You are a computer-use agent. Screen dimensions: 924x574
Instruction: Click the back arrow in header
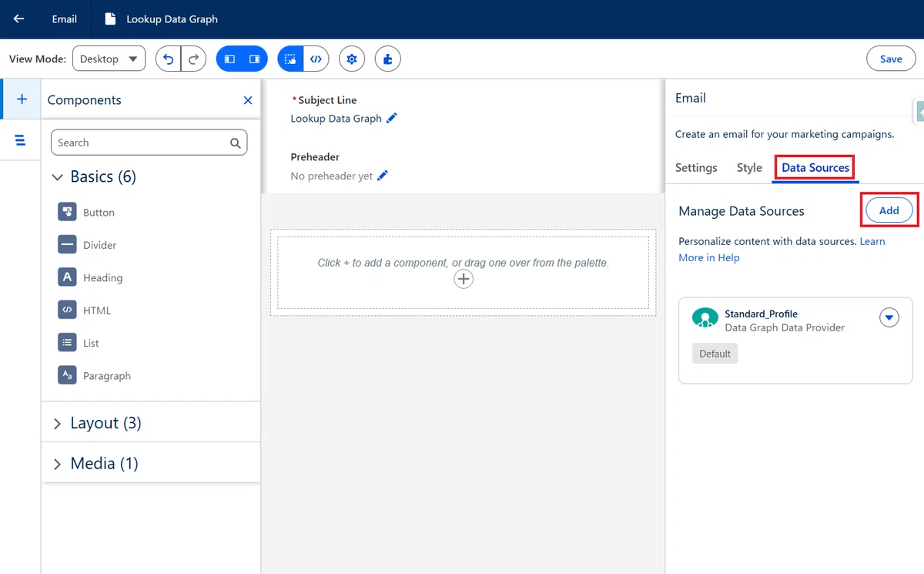(x=19, y=19)
